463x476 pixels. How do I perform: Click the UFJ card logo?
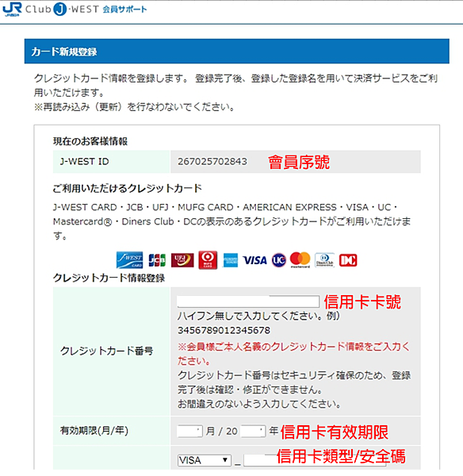[x=182, y=260]
